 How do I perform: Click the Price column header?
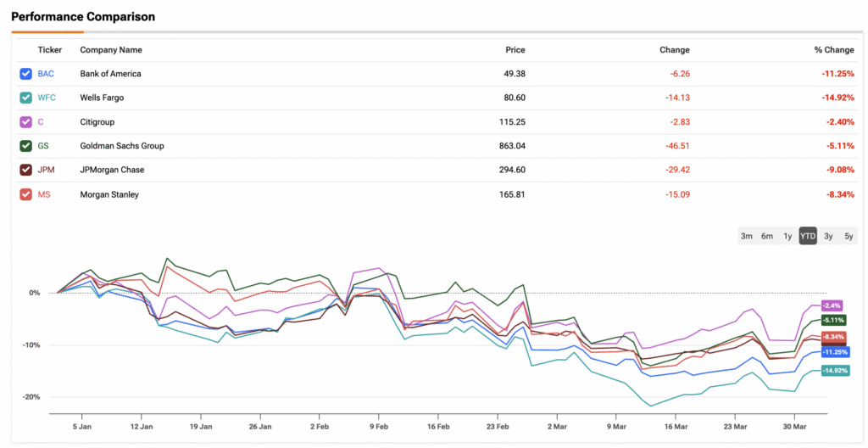pos(515,50)
